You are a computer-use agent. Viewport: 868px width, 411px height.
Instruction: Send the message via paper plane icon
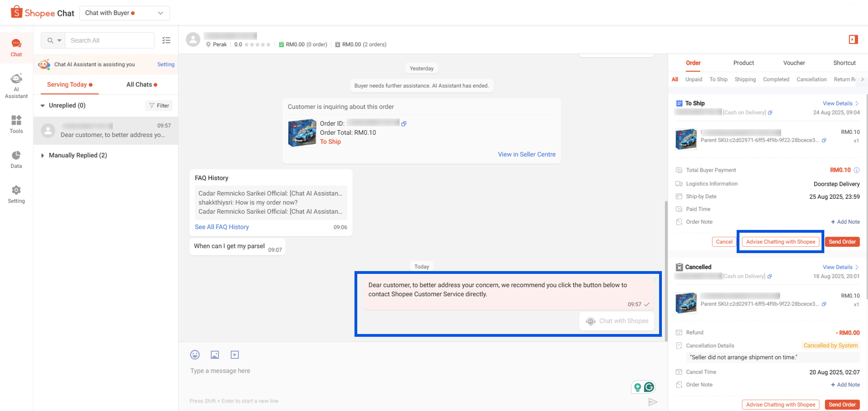(x=653, y=402)
